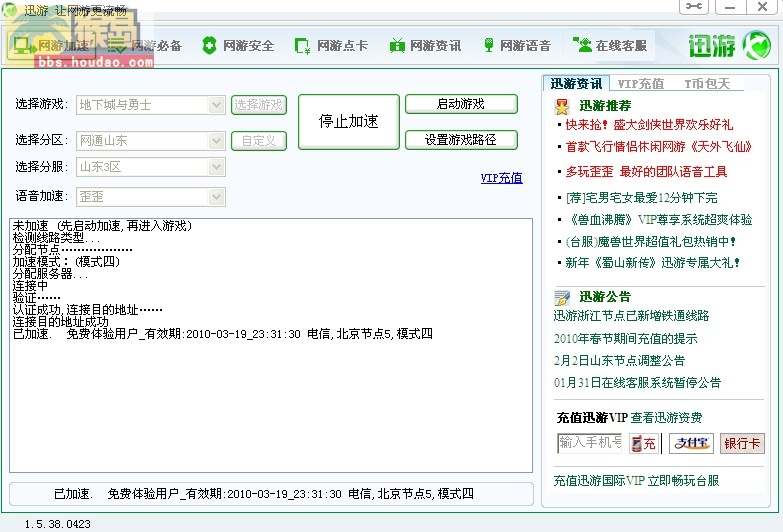Open news link 新年《蜀山新传》迅游专属大礼
This screenshot has height=532, width=783.
click(653, 262)
